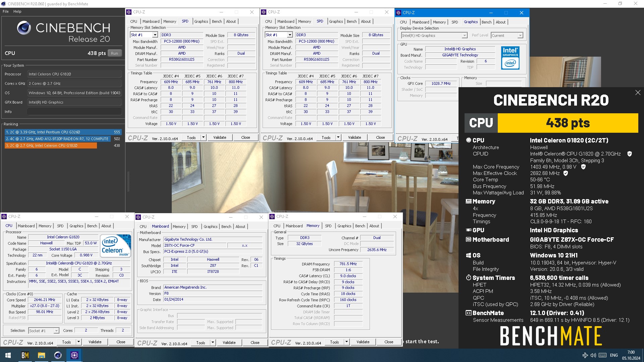The width and height of the screenshot is (644, 362).
Task: Click the Cinebench side panel splitter grip
Action: pos(128,181)
